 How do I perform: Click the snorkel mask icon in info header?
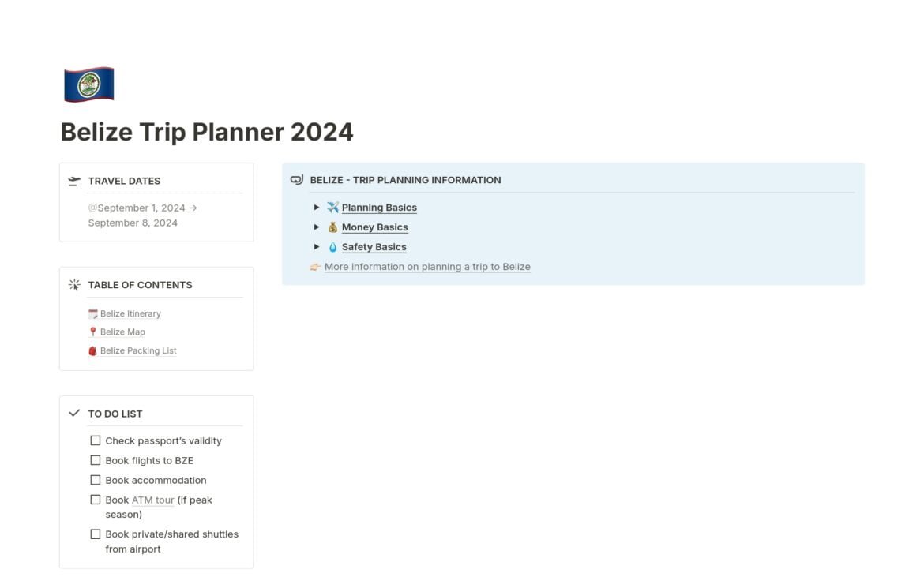coord(297,180)
